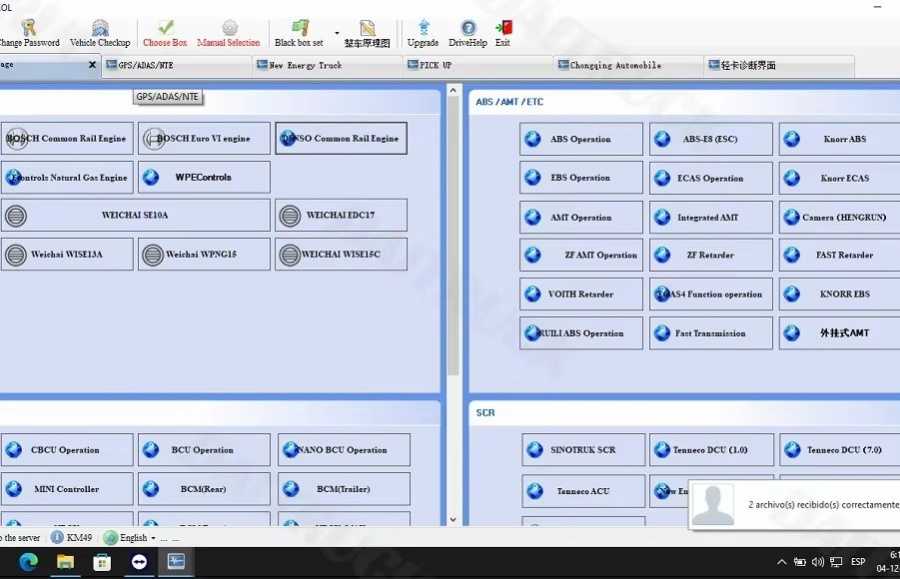
Task: Choose Weichai WISE13A
Action: pyautogui.click(x=67, y=254)
